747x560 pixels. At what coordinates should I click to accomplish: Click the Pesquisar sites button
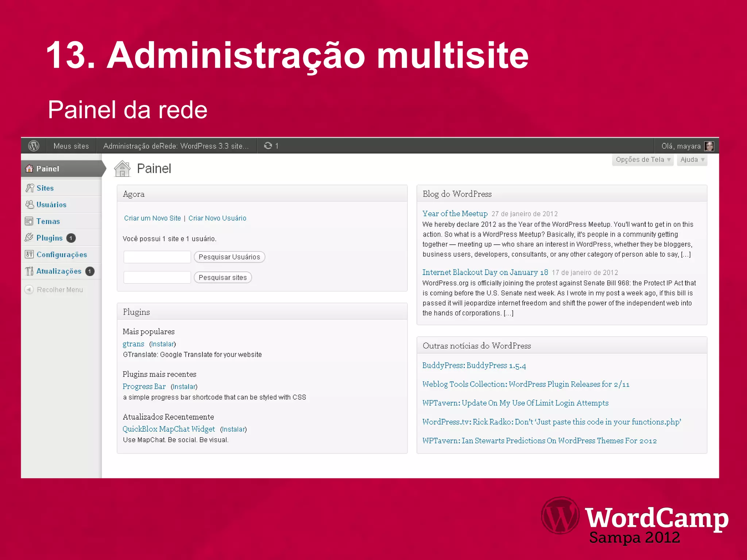click(223, 277)
